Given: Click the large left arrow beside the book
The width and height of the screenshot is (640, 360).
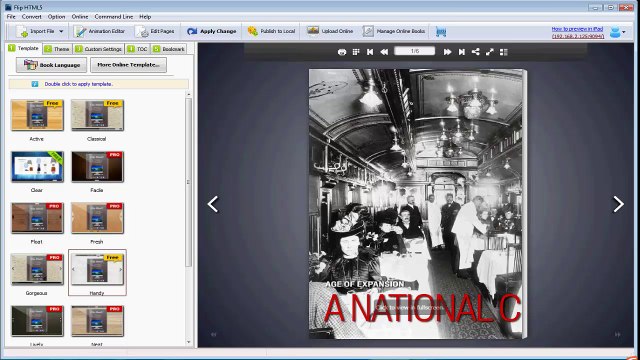Looking at the screenshot, I should point(213,204).
